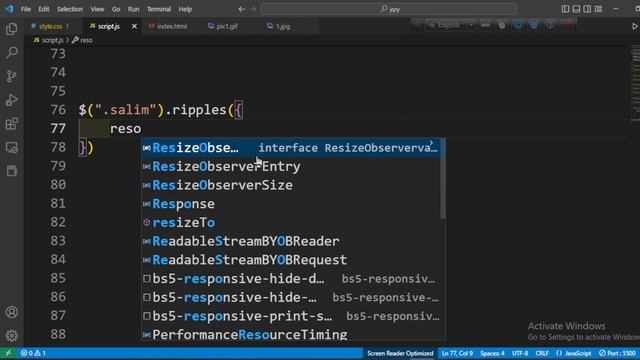
Task: Choose the PerformanceResourceTiming suggestion
Action: [x=291, y=335]
